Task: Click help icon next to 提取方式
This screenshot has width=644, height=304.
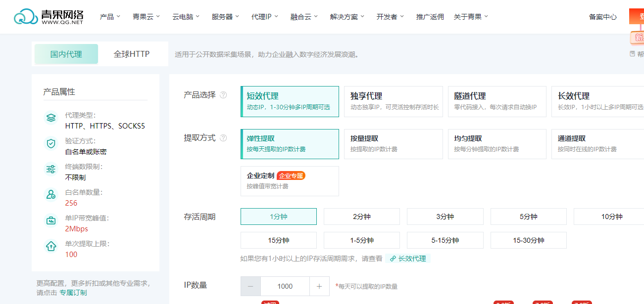Action: (223, 138)
